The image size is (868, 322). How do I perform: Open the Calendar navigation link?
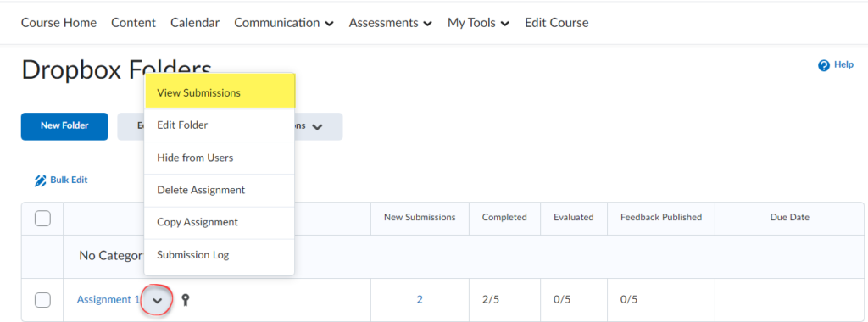(195, 23)
